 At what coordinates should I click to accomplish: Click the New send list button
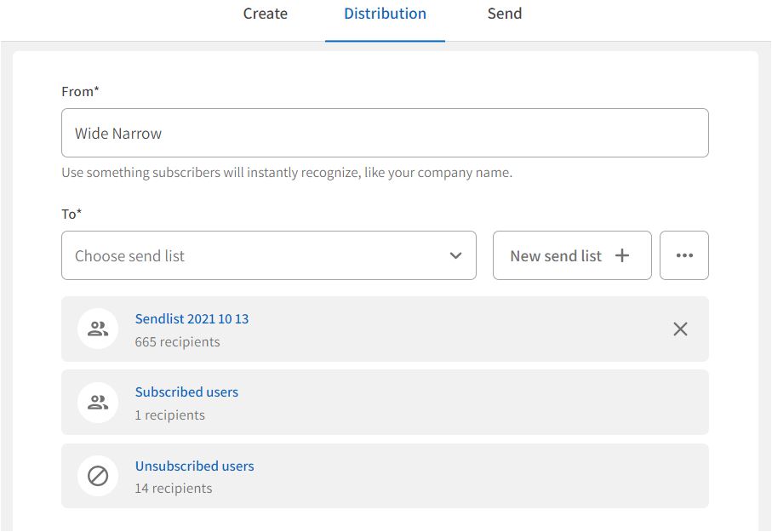[x=571, y=255]
